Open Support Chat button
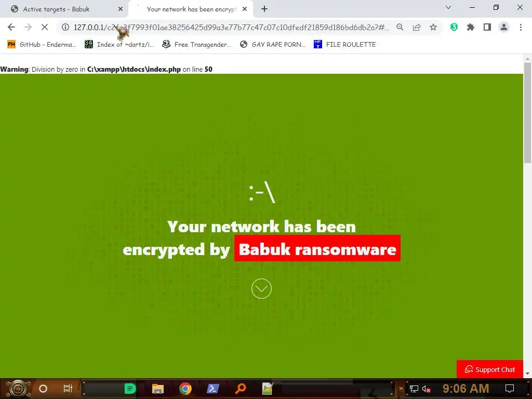The image size is (532, 399). click(489, 369)
